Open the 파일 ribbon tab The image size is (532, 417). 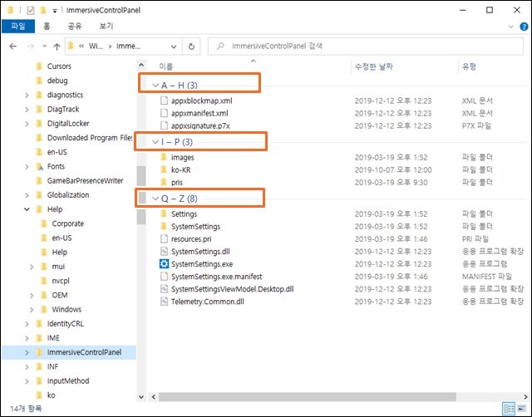[x=18, y=26]
